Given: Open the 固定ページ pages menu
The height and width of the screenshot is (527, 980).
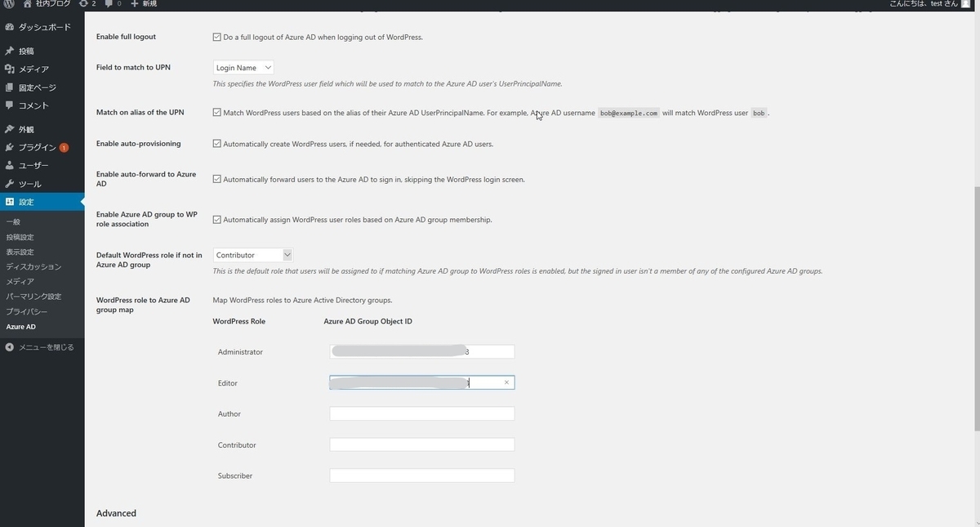Looking at the screenshot, I should click(42, 87).
